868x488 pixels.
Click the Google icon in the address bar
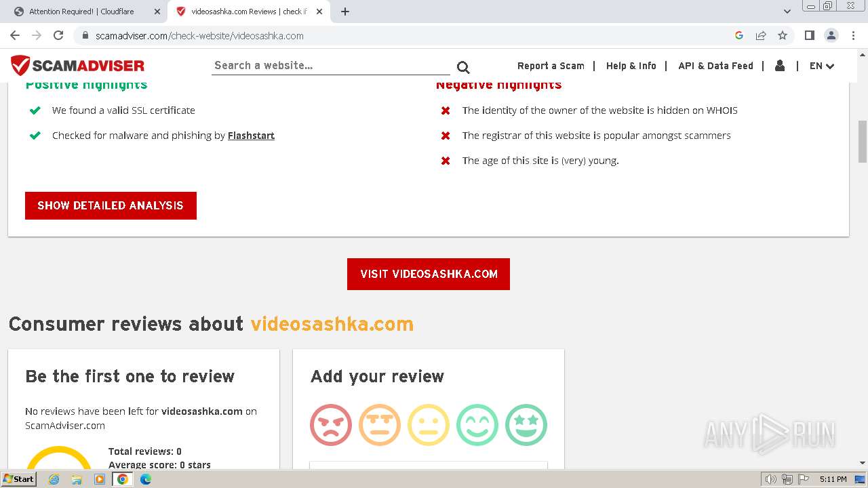[x=739, y=35]
